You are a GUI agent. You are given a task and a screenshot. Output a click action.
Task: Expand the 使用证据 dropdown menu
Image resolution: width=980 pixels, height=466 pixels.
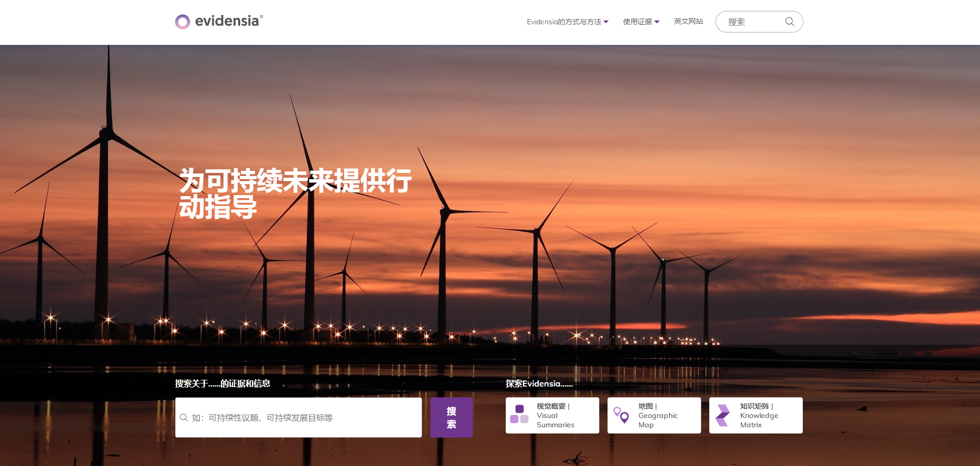tap(641, 22)
